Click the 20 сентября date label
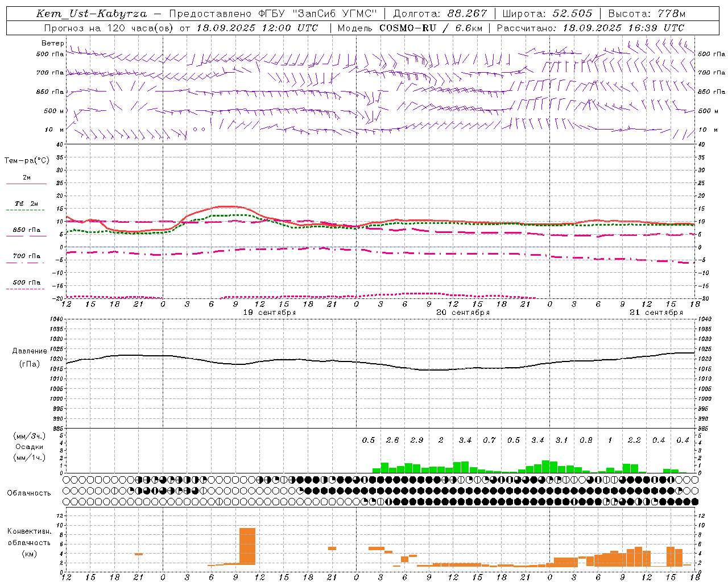The width and height of the screenshot is (728, 582). (463, 313)
